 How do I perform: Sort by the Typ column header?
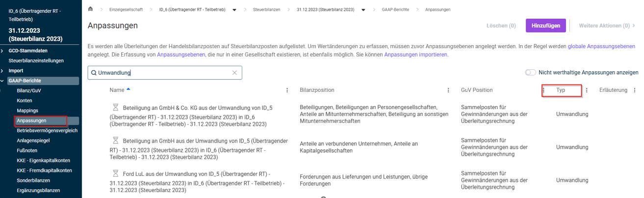point(561,90)
